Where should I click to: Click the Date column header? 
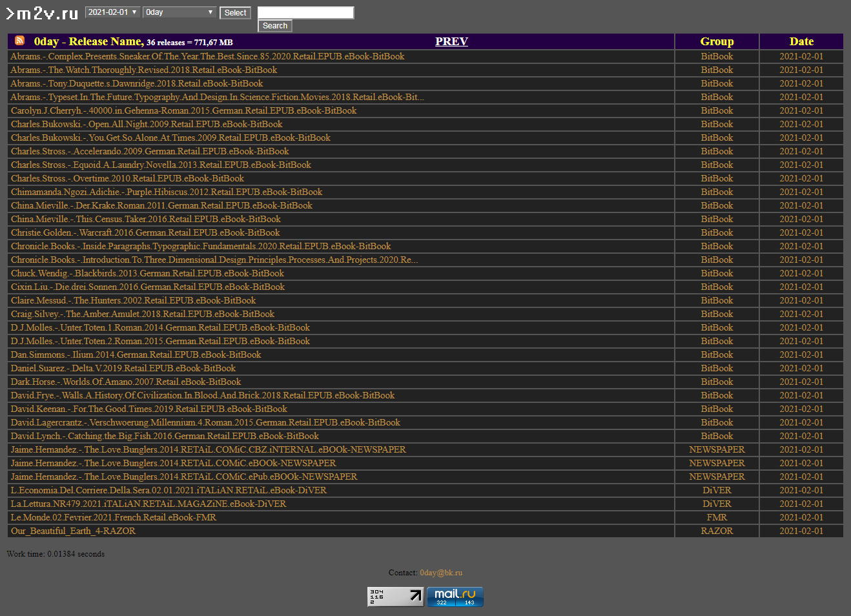click(x=801, y=41)
